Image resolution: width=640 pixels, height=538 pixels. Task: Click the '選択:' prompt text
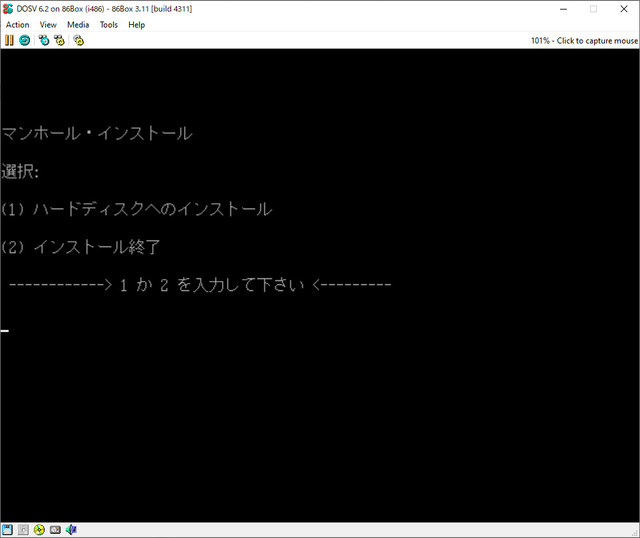pos(20,171)
